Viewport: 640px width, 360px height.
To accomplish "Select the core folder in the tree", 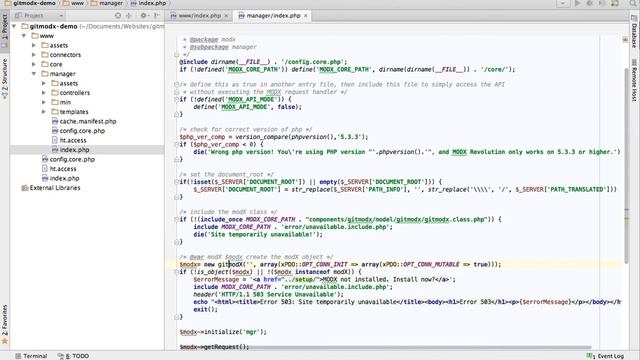I will pyautogui.click(x=52, y=64).
